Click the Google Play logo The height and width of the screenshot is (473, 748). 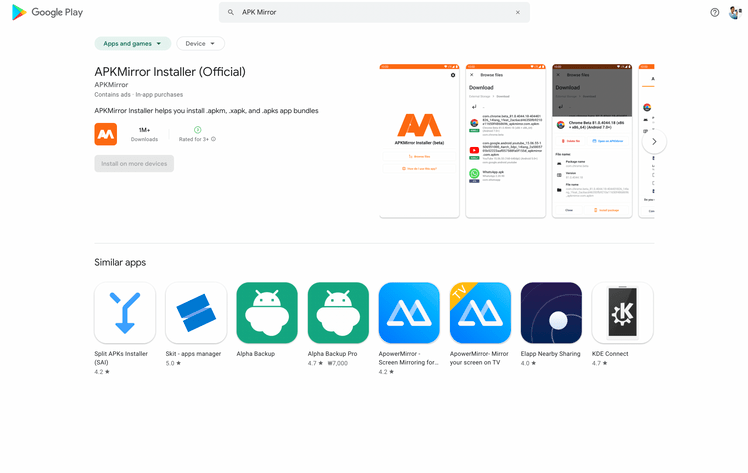click(47, 12)
